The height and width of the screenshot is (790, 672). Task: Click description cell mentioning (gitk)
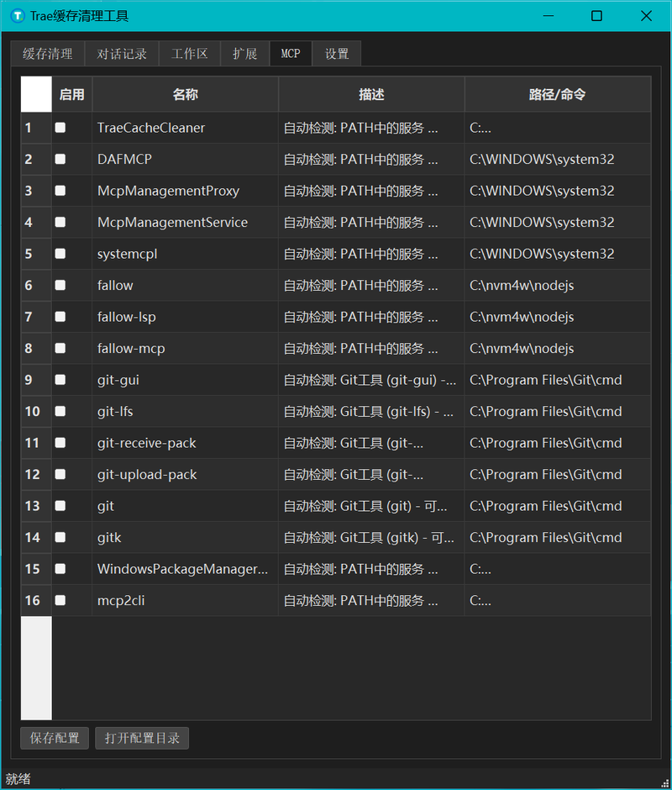pyautogui.click(x=371, y=537)
